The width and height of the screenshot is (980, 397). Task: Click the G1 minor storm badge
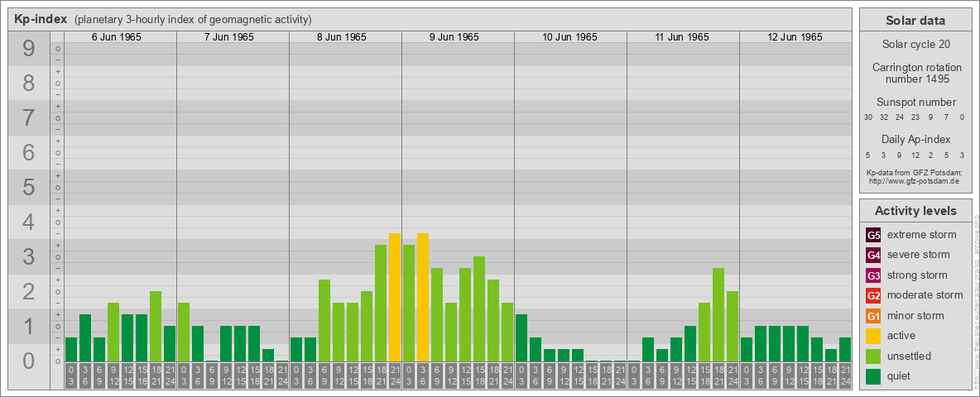[x=873, y=316]
